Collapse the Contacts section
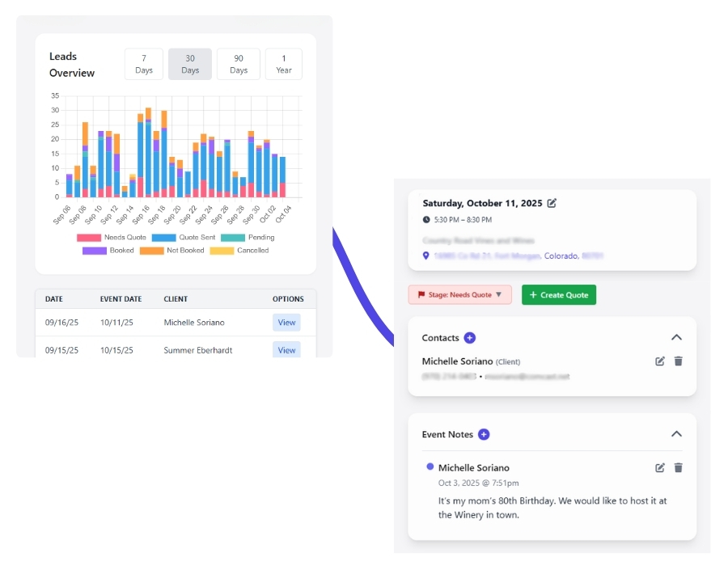728x566 pixels. (676, 338)
